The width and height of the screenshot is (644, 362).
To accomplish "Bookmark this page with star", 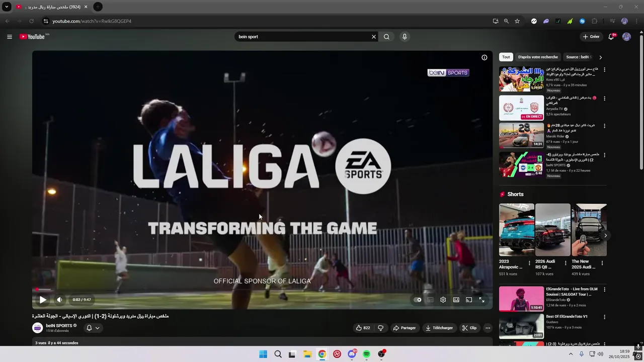I will (x=517, y=21).
